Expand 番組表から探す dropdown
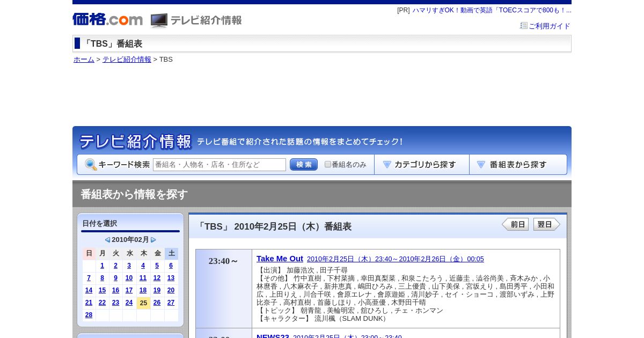Screen dimensions: 644x338 click(518, 165)
